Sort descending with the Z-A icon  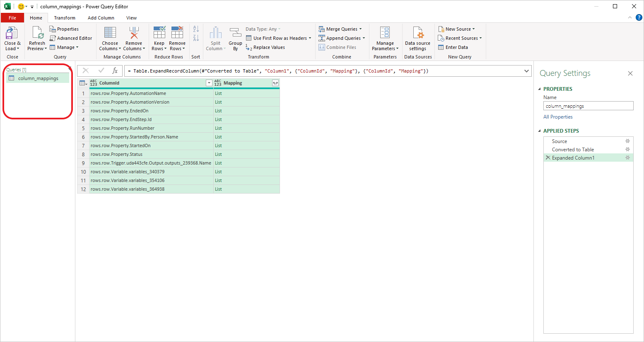pos(196,38)
